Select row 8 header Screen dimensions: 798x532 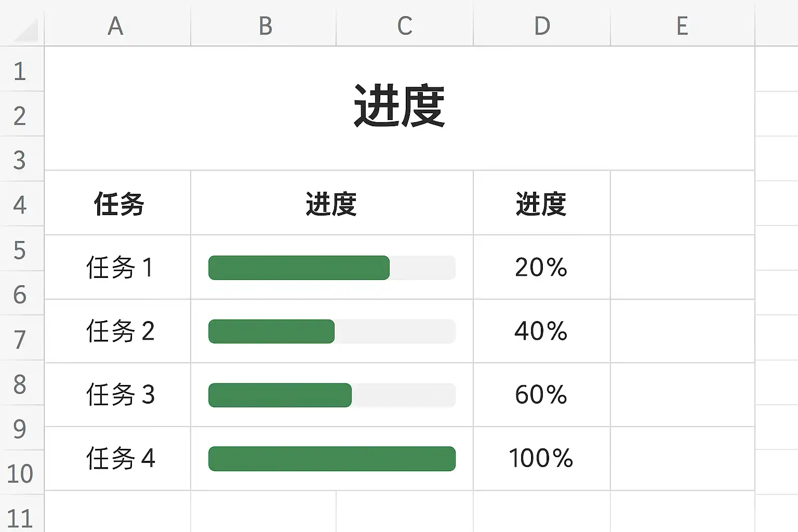click(20, 384)
